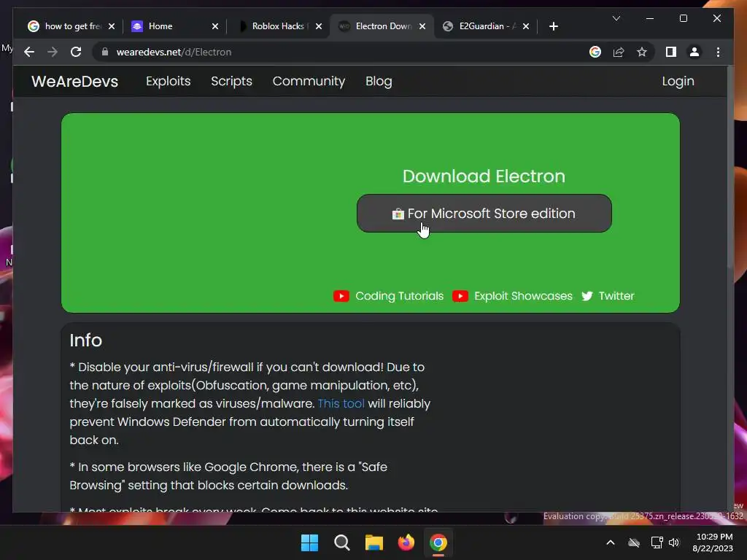747x560 pixels.
Task: Open File Explorer from the taskbar
Action: [374, 542]
